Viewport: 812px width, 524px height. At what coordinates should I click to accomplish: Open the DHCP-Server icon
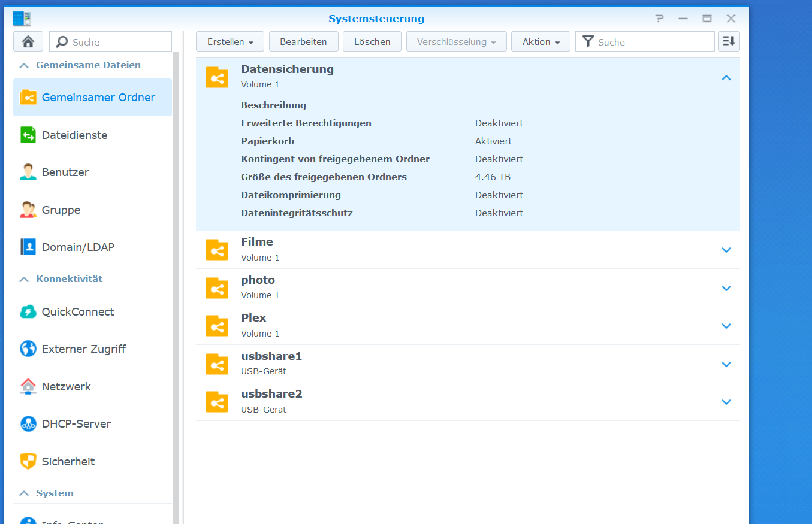coord(28,423)
